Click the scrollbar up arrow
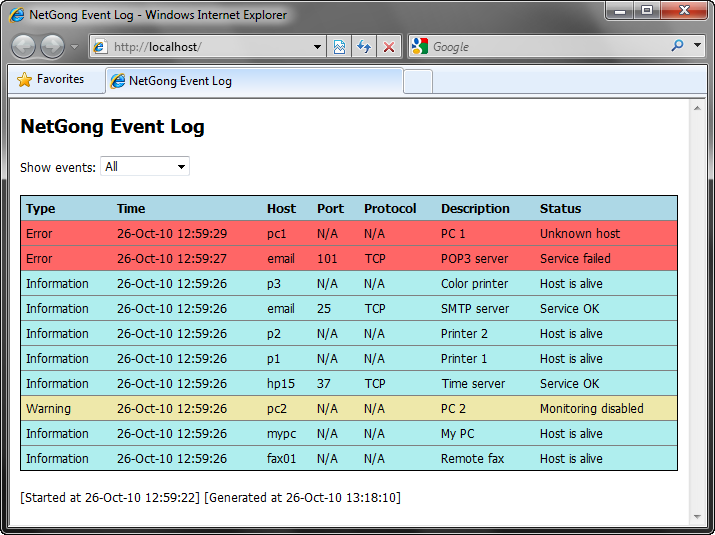 (697, 108)
